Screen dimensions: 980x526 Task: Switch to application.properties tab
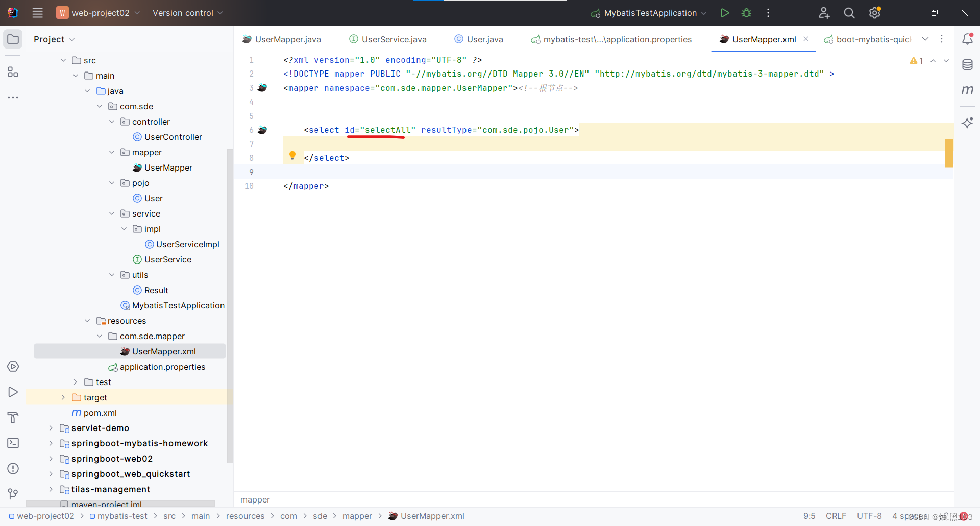611,39
